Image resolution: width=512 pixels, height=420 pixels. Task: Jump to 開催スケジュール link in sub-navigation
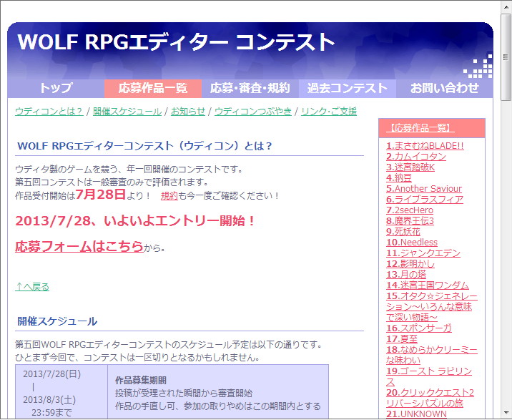127,112
